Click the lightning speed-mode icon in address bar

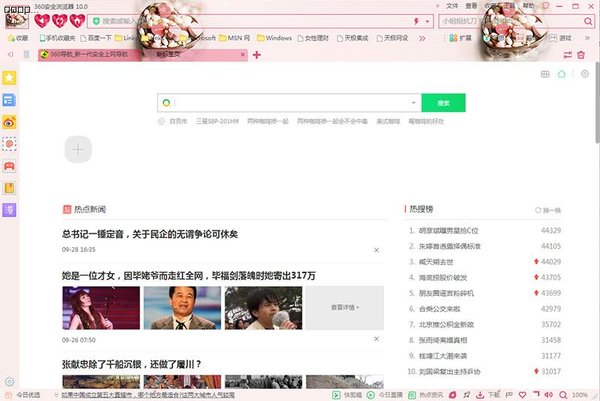417,21
